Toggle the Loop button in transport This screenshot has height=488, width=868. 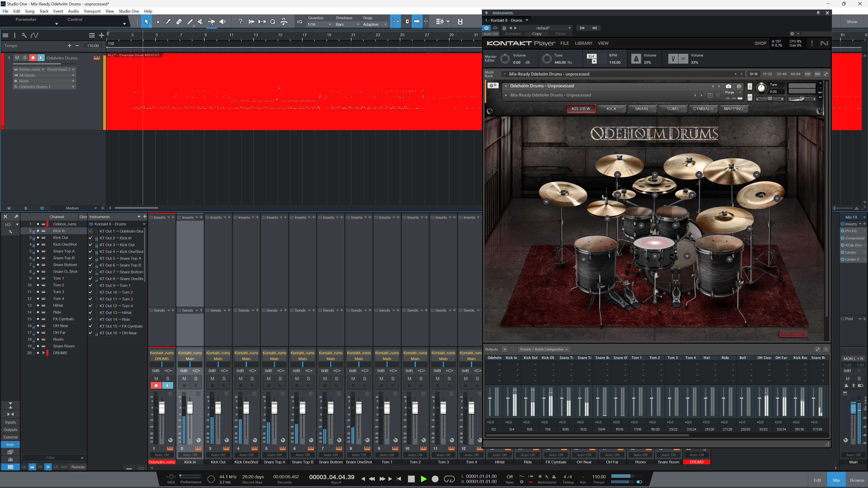(x=449, y=479)
